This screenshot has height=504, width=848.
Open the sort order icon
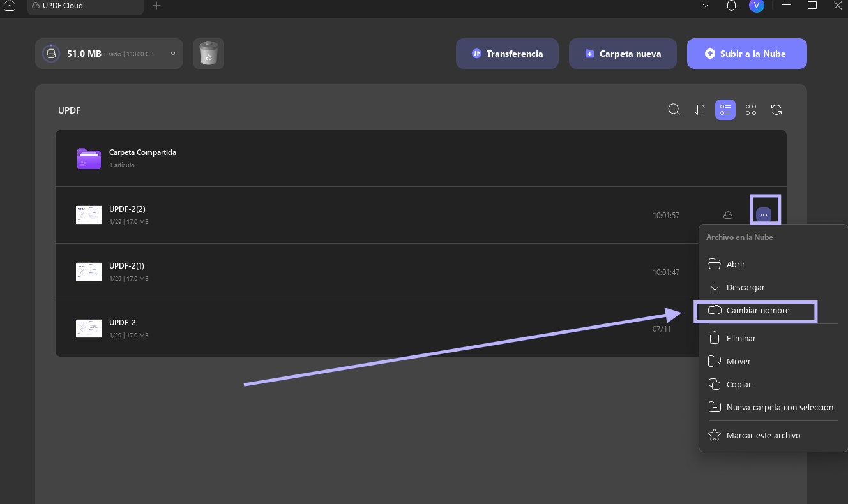tap(700, 110)
